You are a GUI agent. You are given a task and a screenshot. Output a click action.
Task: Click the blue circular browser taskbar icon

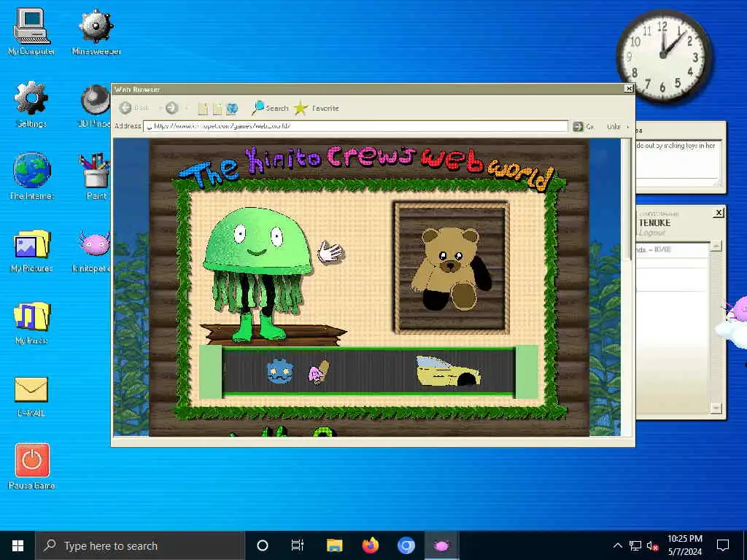point(406,545)
